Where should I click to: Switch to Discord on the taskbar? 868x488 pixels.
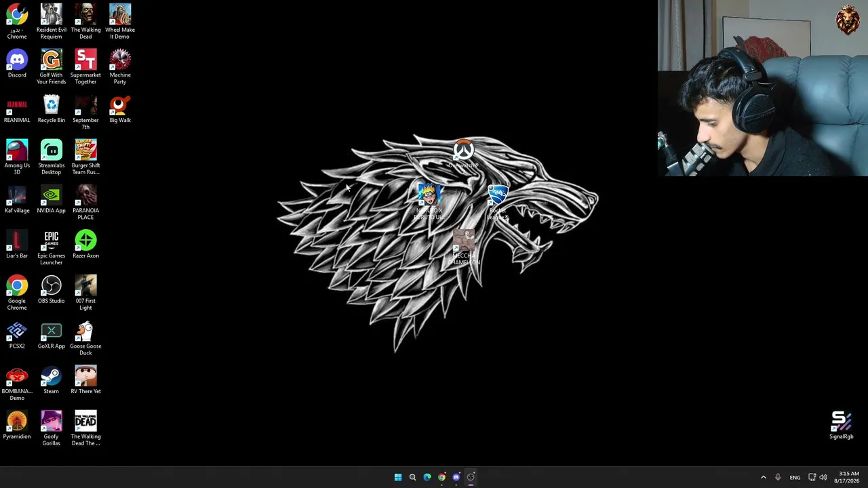456,477
